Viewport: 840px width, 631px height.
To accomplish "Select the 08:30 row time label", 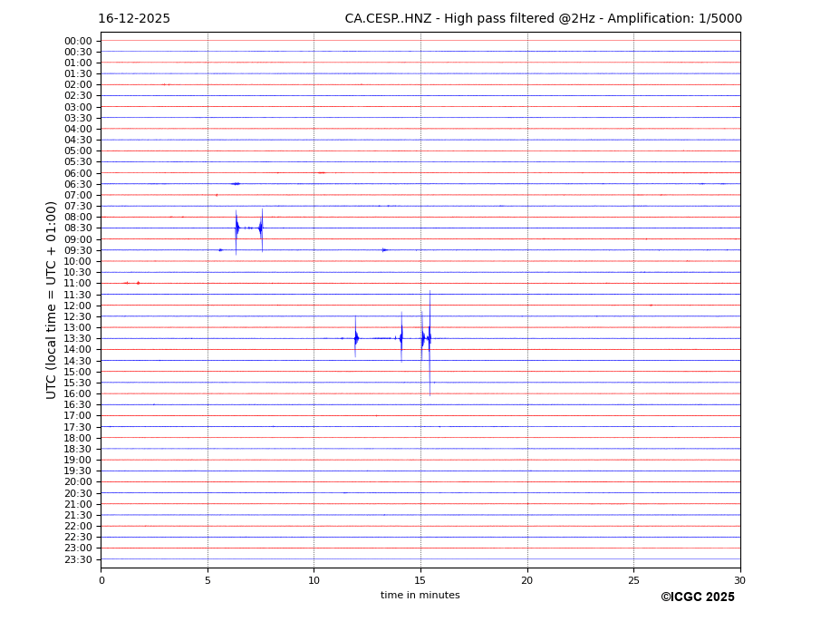I will coord(78,228).
